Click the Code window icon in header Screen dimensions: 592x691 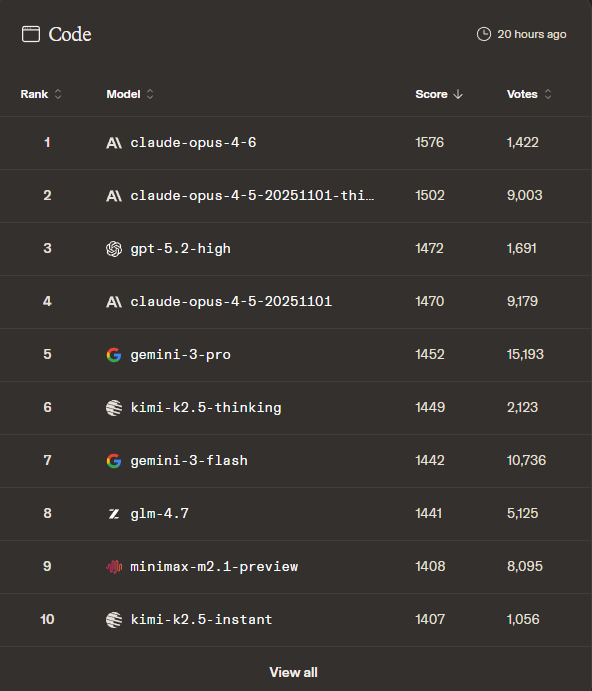pyautogui.click(x=31, y=34)
